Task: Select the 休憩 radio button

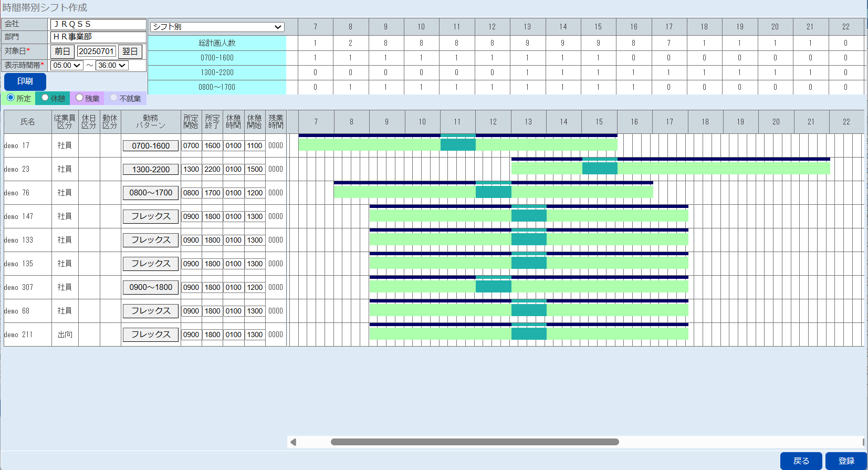Action: coord(45,98)
